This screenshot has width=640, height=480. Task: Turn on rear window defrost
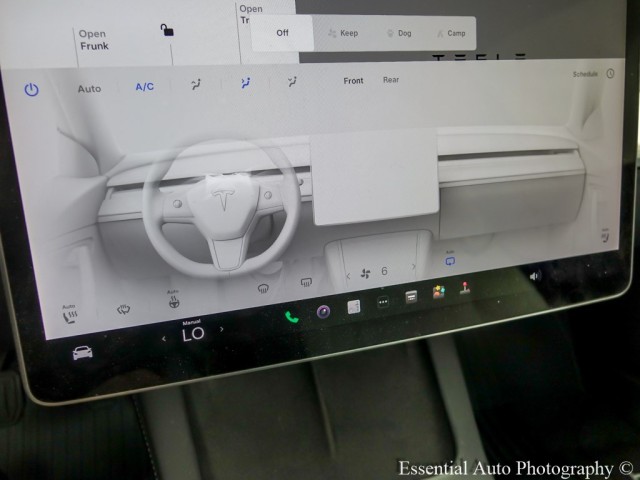coord(306,282)
